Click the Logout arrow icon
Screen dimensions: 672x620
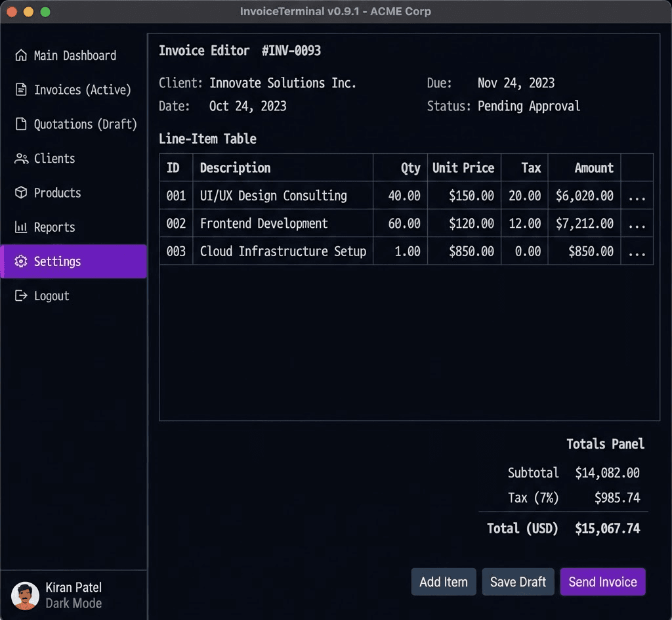tap(21, 296)
